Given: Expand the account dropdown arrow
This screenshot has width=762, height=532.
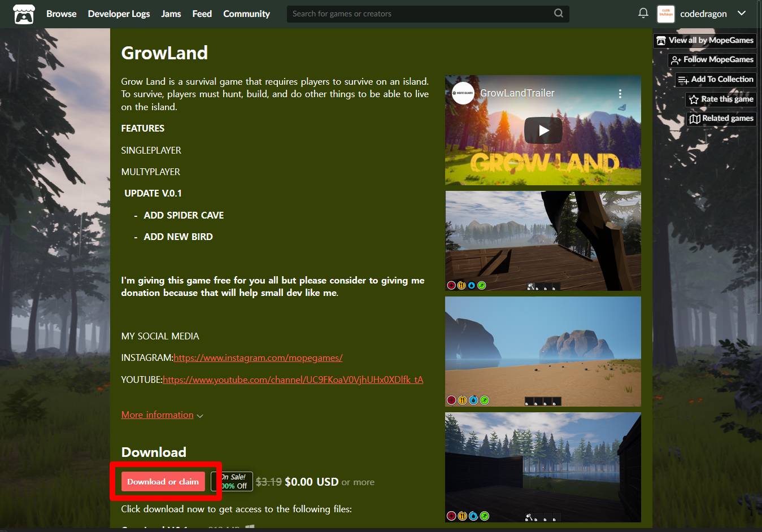Looking at the screenshot, I should click(742, 14).
